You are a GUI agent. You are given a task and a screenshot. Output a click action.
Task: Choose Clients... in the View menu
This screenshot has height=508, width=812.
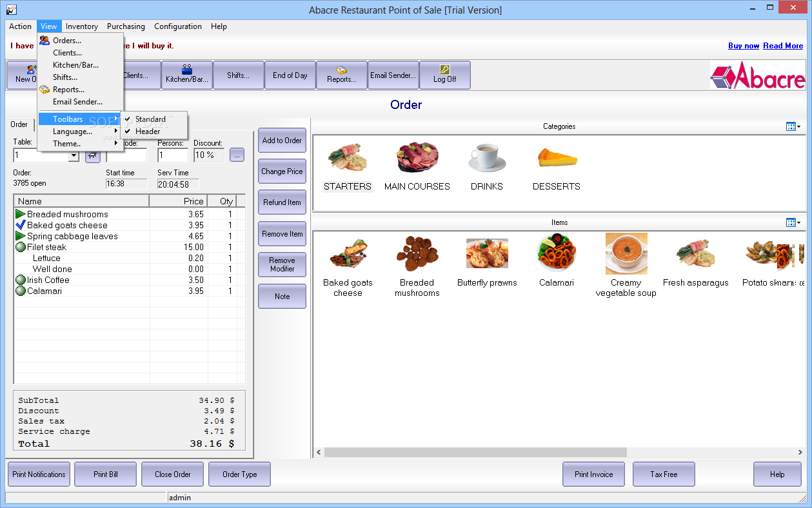tap(80, 53)
